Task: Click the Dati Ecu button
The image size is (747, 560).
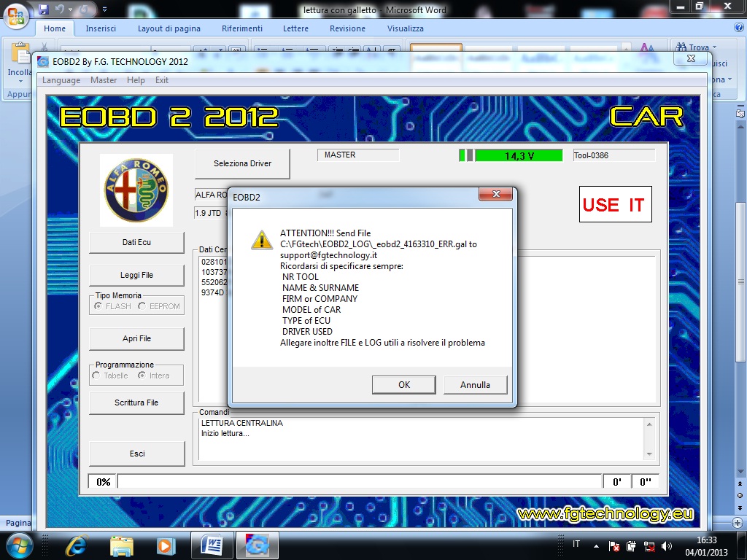Action: click(136, 242)
